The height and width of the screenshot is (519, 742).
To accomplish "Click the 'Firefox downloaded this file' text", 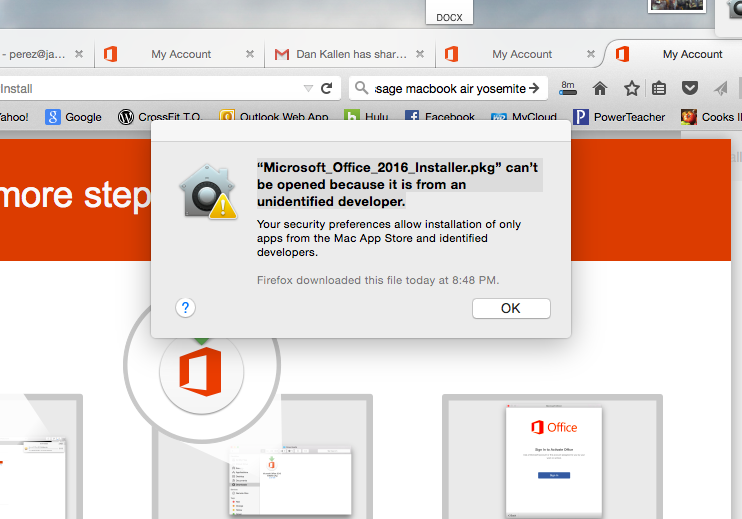I will pyautogui.click(x=378, y=280).
